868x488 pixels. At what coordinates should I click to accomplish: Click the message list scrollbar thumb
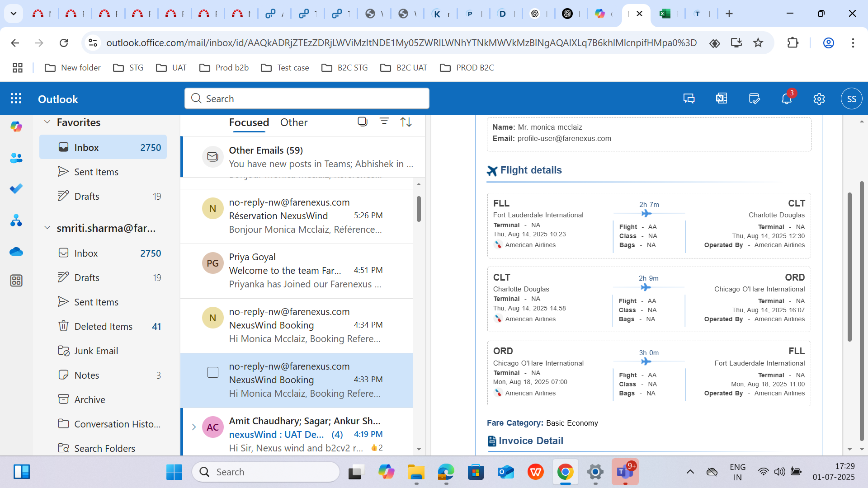pos(419,209)
